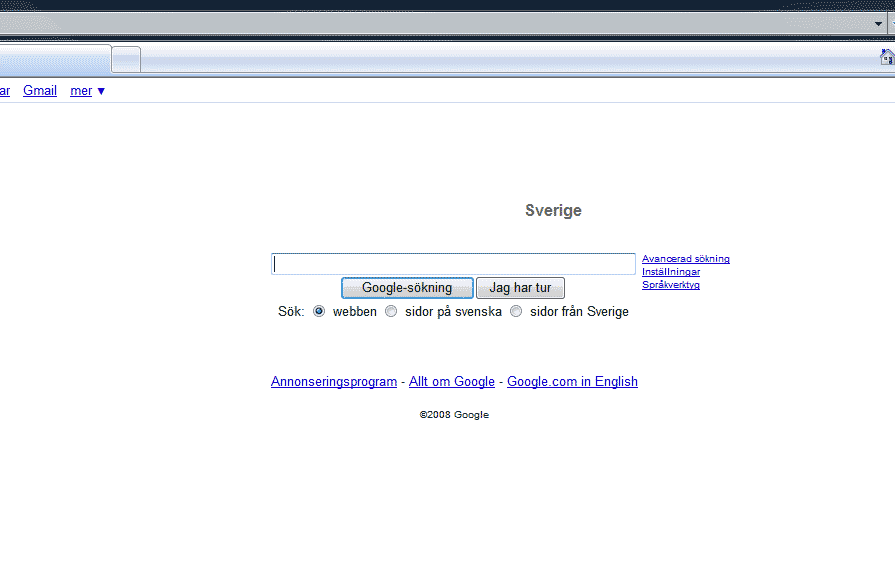Click the "Sverige" heading text
Screen dimensions: 895x565
(x=553, y=211)
